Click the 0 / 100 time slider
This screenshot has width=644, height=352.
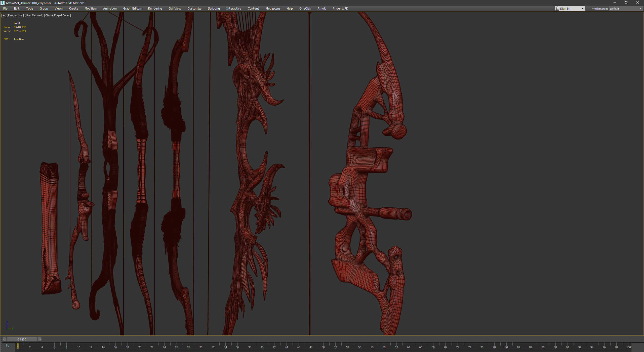pyautogui.click(x=22, y=339)
